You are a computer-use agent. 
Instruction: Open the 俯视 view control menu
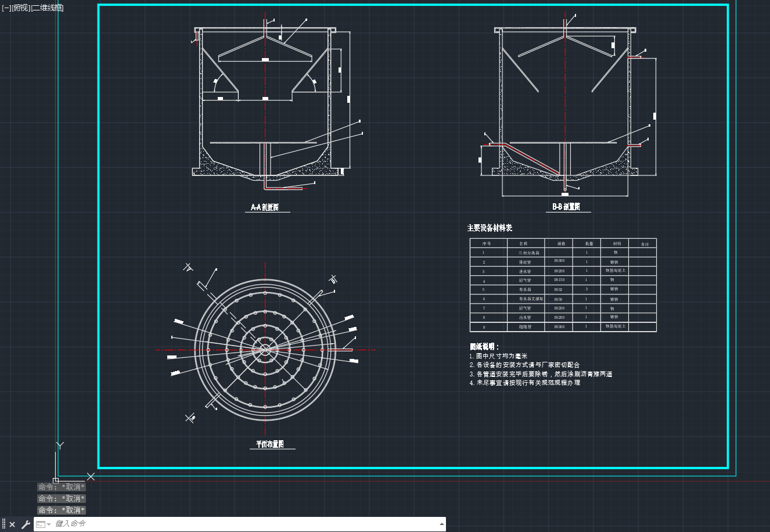[x=21, y=8]
